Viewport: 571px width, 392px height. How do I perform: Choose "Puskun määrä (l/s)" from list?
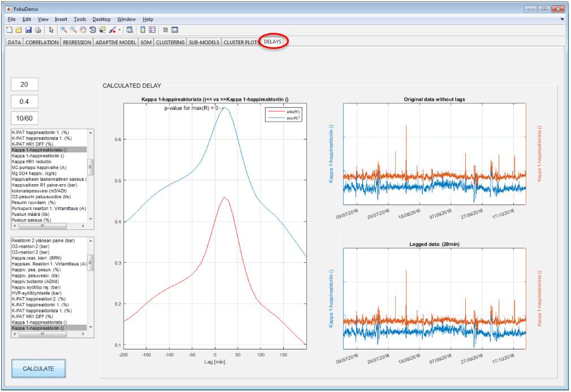coord(49,215)
